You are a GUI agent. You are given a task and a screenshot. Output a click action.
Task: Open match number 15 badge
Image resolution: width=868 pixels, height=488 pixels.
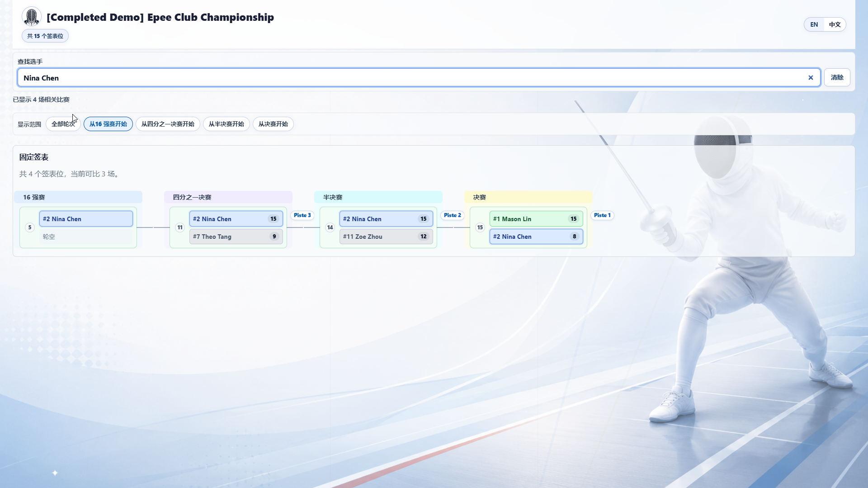[480, 227]
